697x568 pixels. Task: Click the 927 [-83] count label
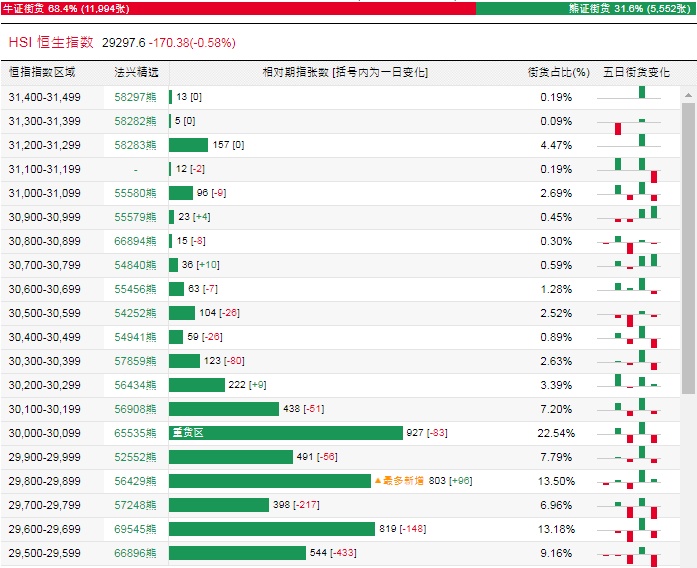pos(427,432)
